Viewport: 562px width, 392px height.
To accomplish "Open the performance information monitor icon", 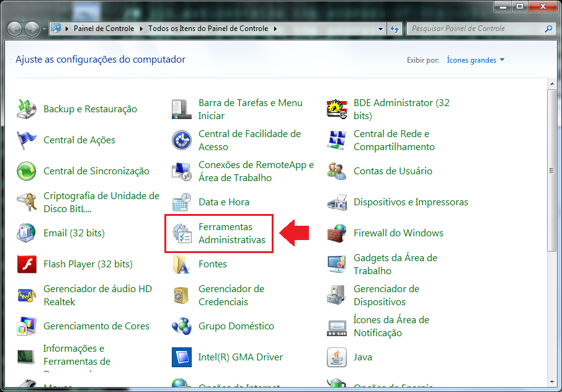I will click(27, 357).
